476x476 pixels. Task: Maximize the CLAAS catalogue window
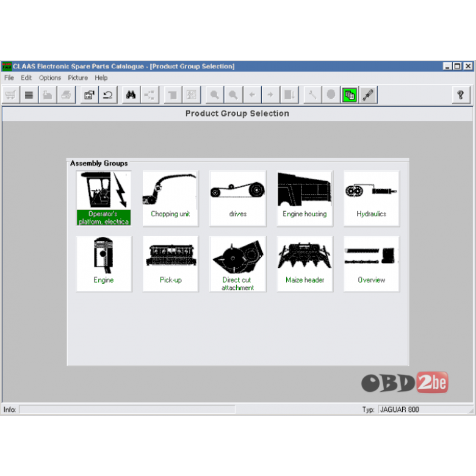point(457,66)
